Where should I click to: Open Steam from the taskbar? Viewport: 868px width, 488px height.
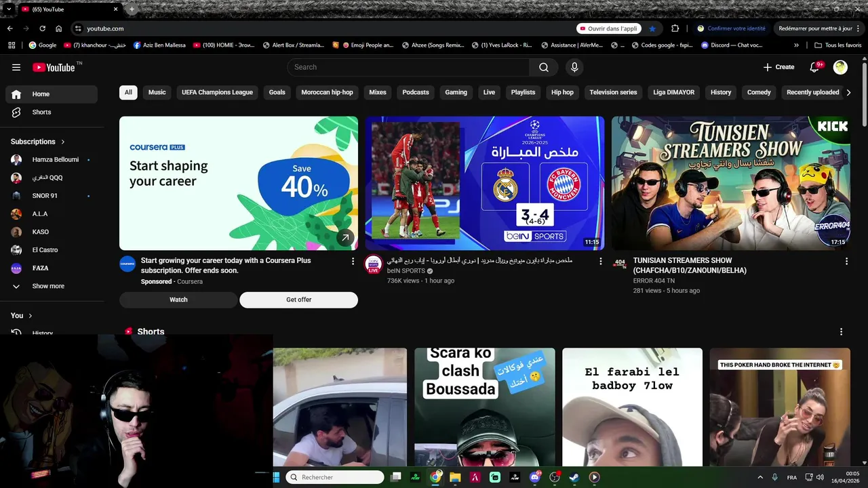tap(574, 477)
